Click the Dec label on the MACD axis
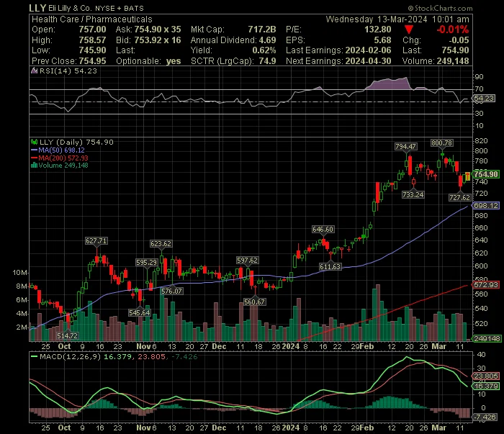Screen dimensions: 504x434 219,428
